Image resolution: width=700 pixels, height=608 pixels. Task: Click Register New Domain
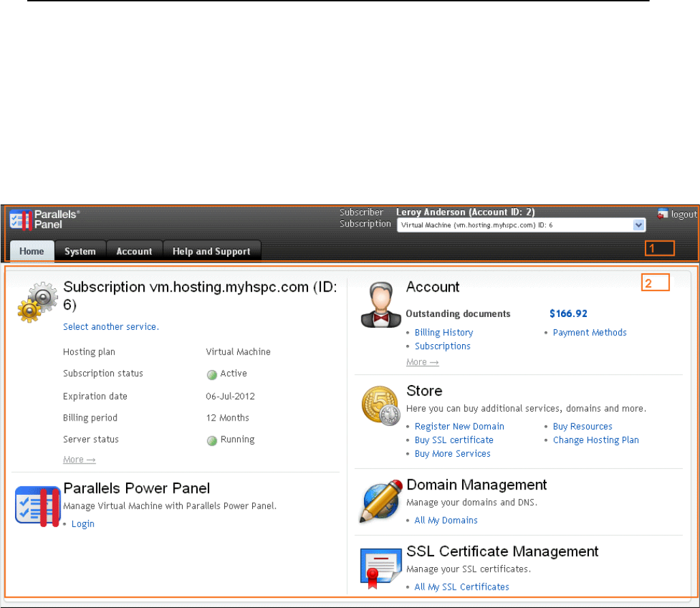[x=459, y=426]
